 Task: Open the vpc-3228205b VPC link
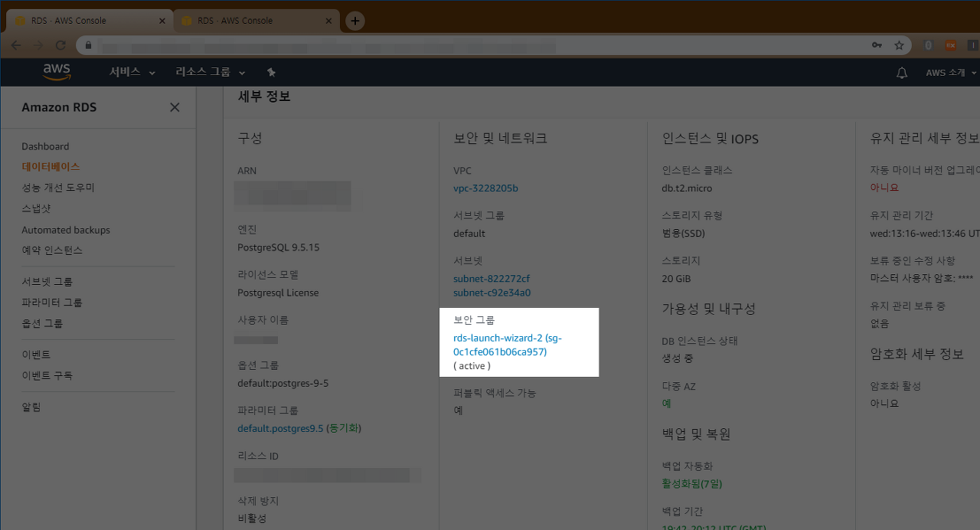(485, 188)
